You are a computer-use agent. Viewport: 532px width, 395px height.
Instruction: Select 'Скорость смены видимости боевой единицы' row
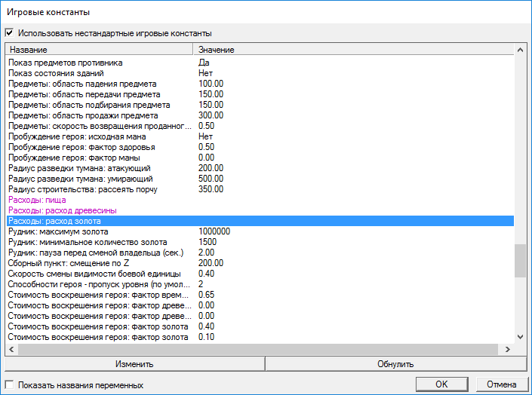tap(260, 274)
